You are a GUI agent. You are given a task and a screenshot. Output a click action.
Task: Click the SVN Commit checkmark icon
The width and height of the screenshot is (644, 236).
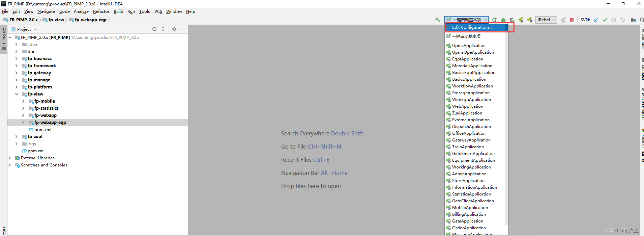point(605,20)
